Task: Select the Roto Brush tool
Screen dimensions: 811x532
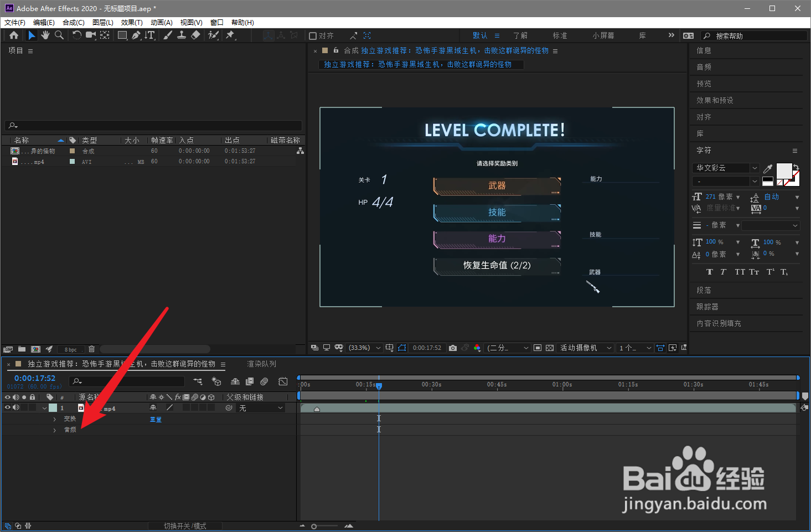Action: 213,35
